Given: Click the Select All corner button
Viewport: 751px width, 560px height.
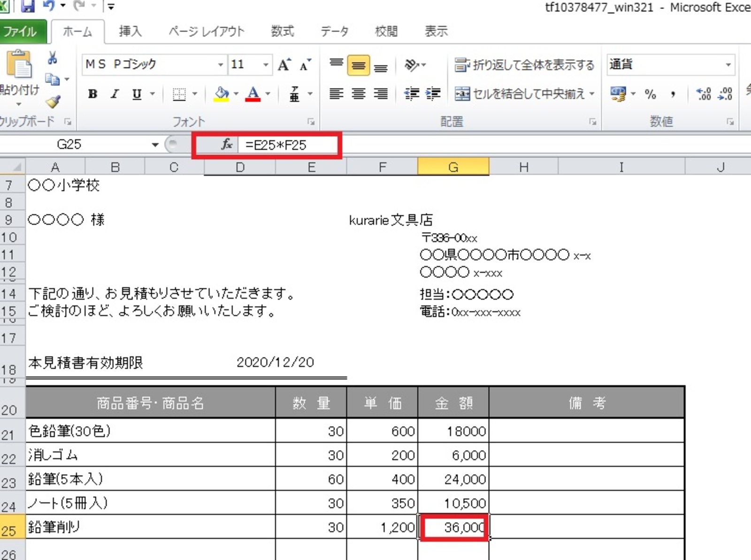Looking at the screenshot, I should pyautogui.click(x=13, y=167).
